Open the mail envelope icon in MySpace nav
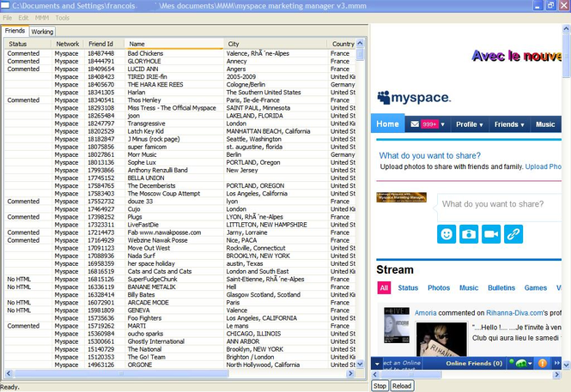Viewport: 571px width, 392px height. tap(415, 124)
